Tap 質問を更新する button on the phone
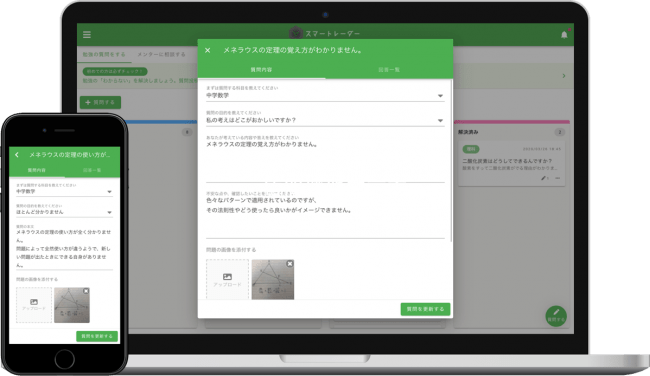The width and height of the screenshot is (650, 376). pos(97,336)
